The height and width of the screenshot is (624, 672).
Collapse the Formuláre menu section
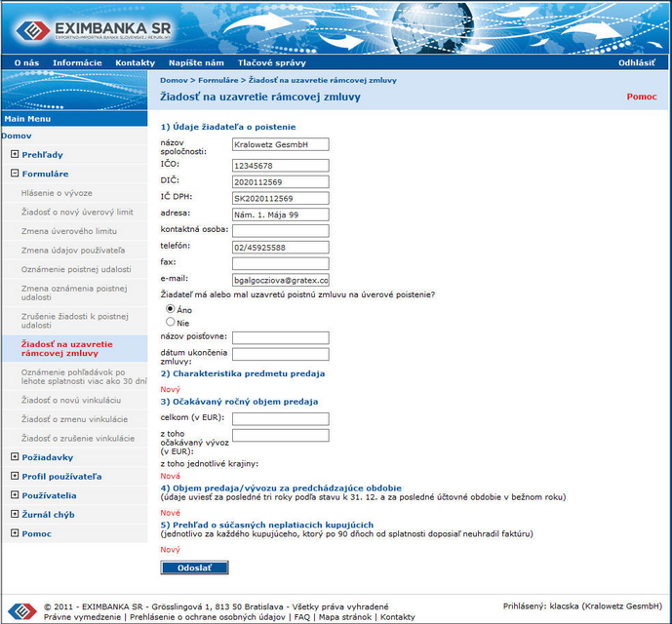pyautogui.click(x=15, y=174)
